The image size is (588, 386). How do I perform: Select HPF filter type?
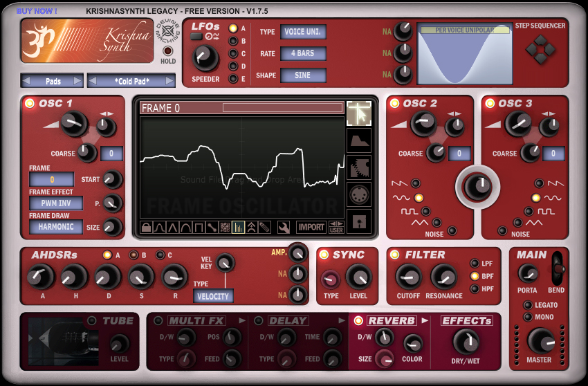point(475,289)
